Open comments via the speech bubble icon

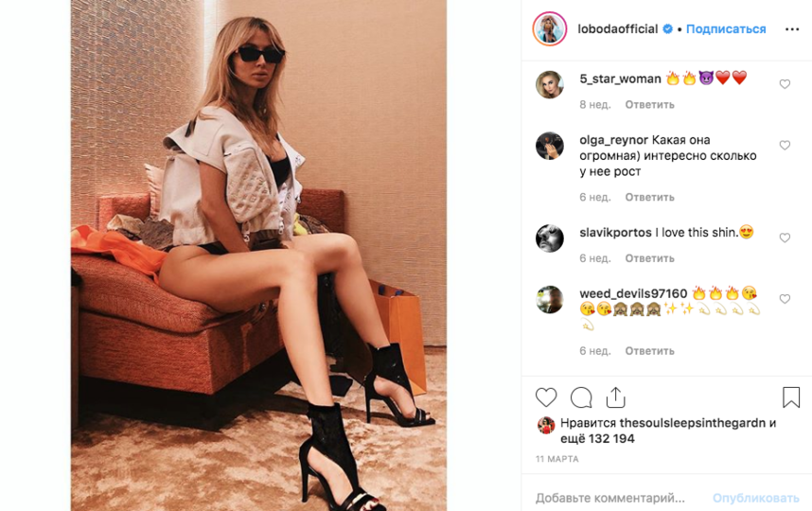tap(581, 397)
